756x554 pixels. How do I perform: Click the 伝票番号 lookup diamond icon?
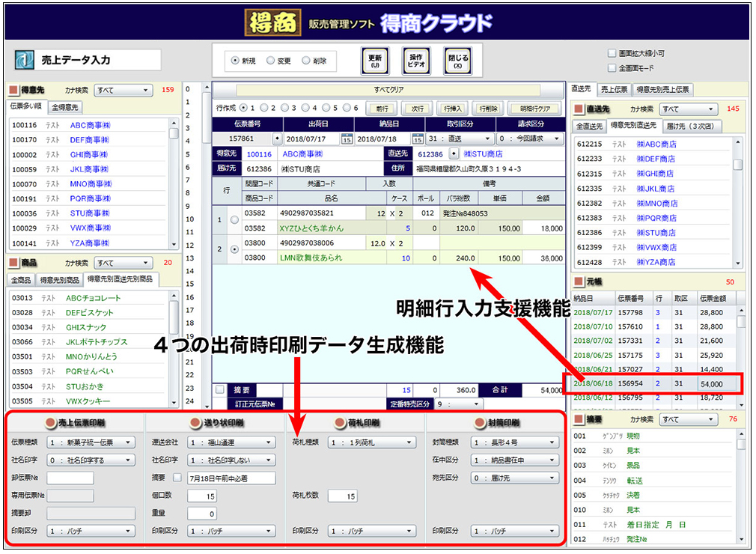point(277,138)
